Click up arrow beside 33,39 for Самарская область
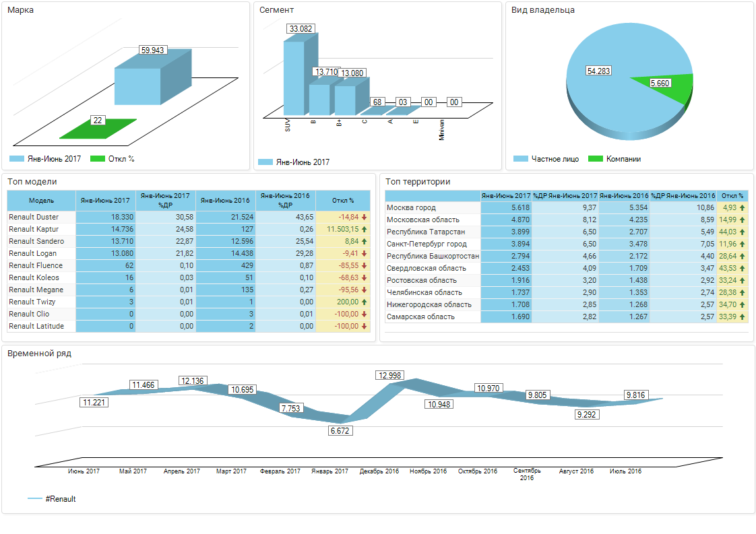Screen dimensions: 756x534 [742, 316]
